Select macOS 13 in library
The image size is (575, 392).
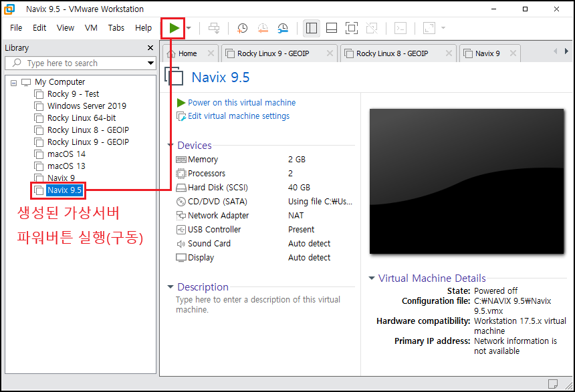66,166
